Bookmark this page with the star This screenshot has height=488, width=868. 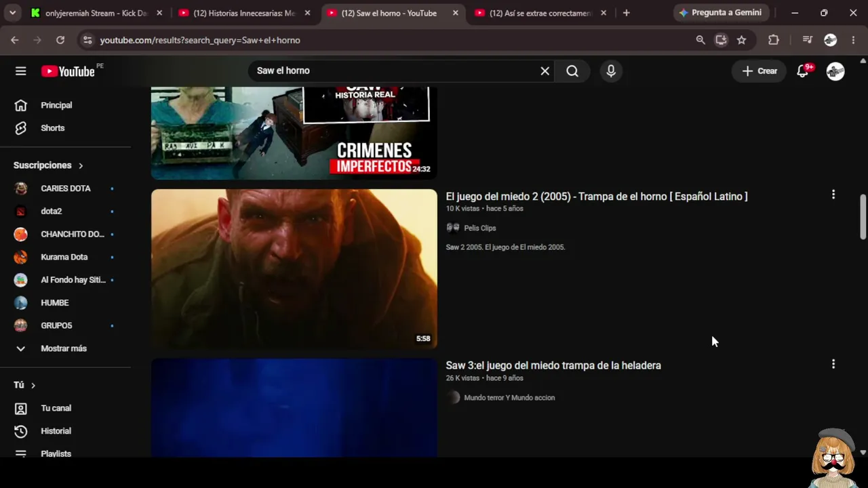742,40
